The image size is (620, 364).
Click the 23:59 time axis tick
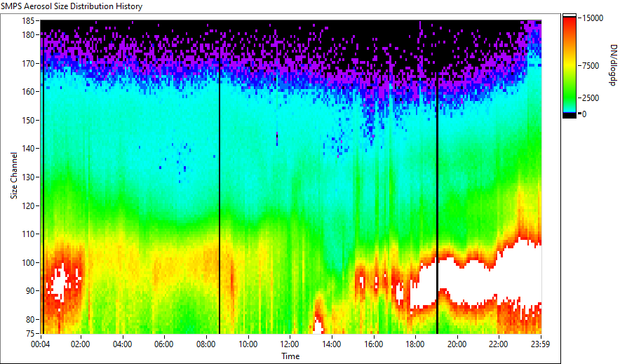coord(540,344)
